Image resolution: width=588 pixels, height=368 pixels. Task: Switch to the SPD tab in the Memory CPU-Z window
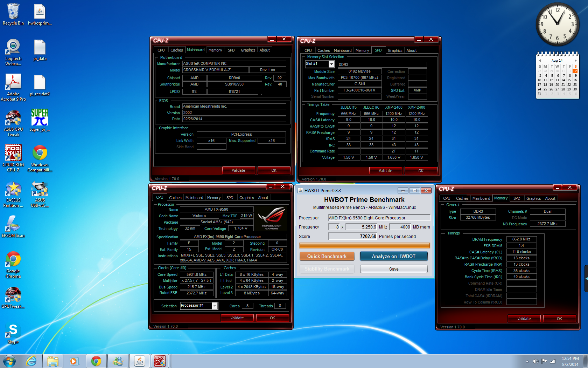[x=517, y=198]
